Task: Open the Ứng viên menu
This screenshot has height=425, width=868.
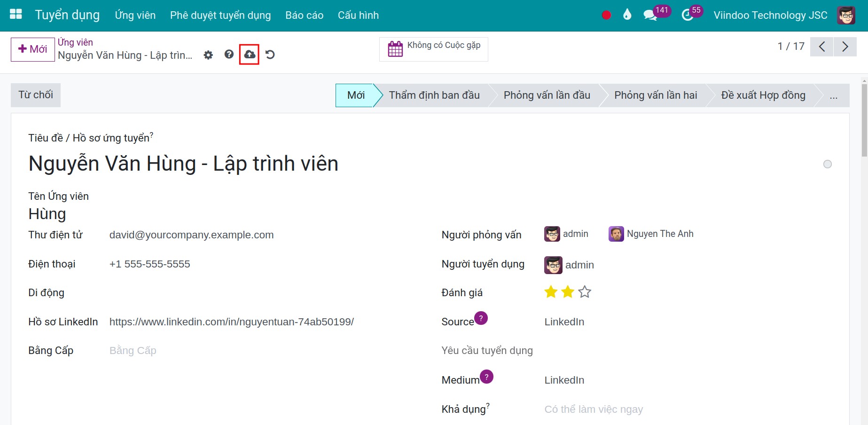Action: (135, 15)
